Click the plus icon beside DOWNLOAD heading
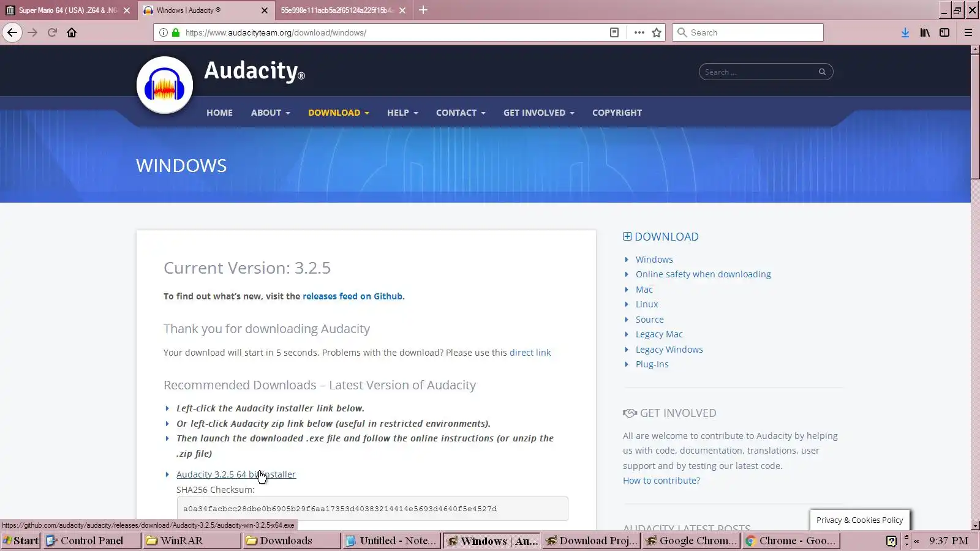Viewport: 980px width, 551px height. pyautogui.click(x=627, y=236)
